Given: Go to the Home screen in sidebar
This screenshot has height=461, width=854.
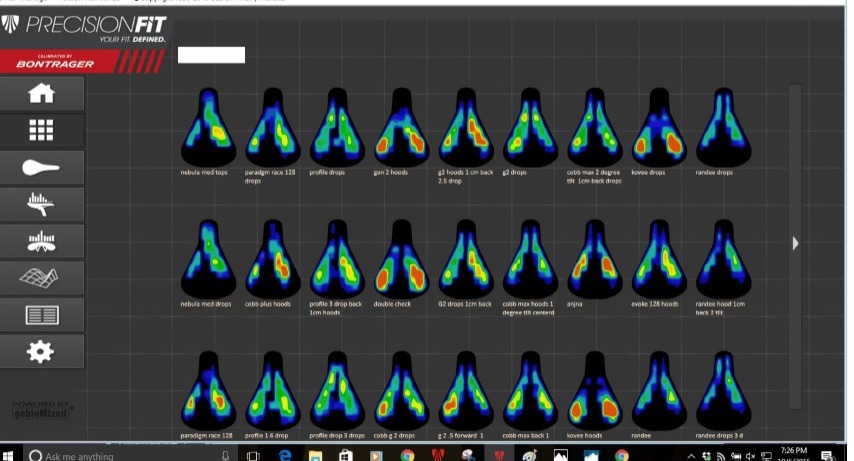Looking at the screenshot, I should click(42, 94).
